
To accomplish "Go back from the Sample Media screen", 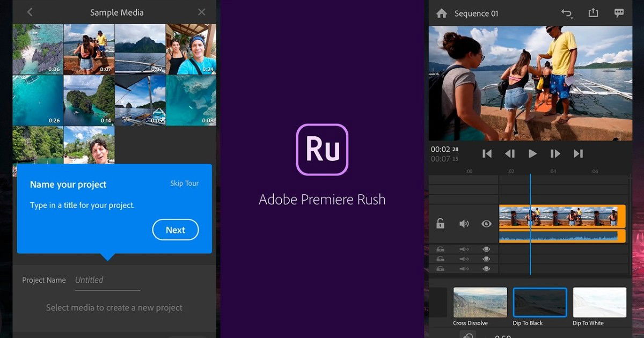I will coord(30,12).
